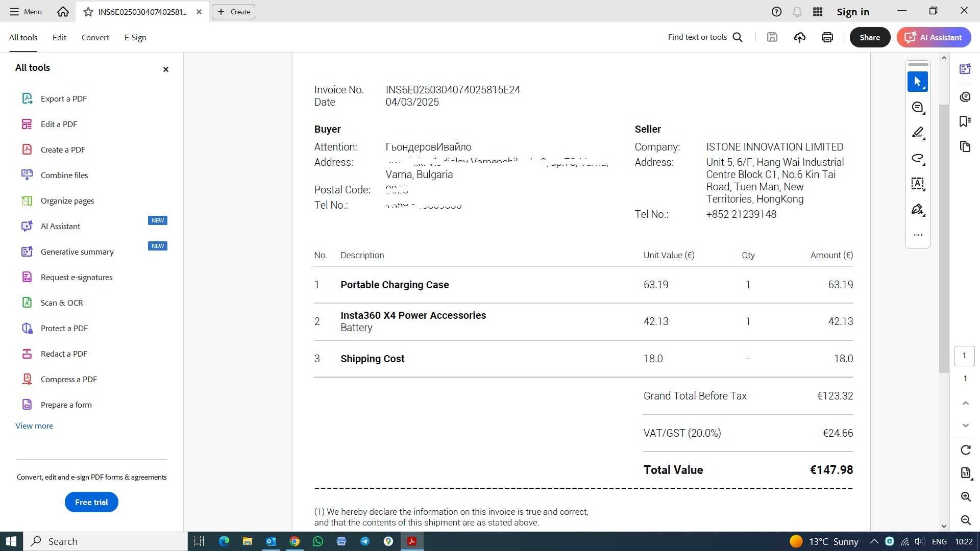Add a comment with the sticky note tool
This screenshot has width=980, height=551.
coord(917,107)
